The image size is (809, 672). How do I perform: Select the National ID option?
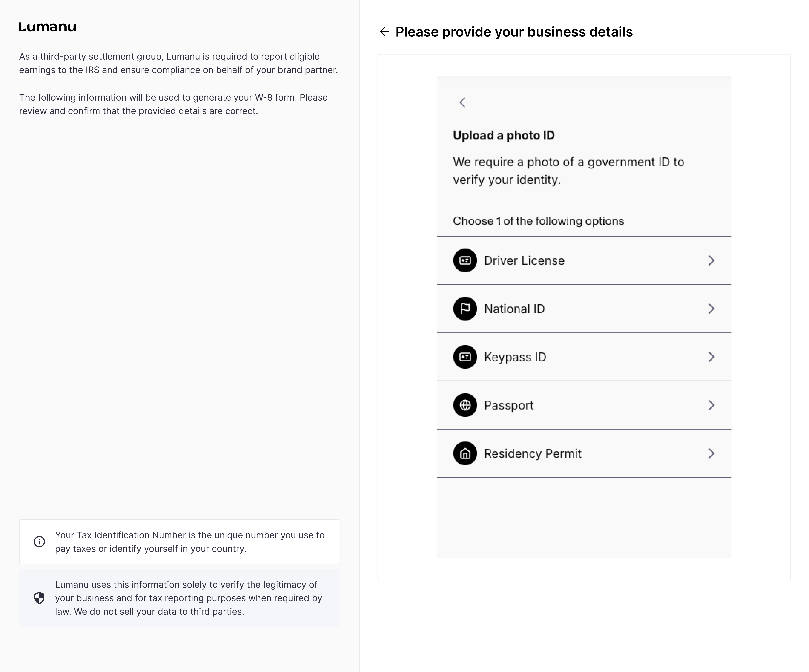point(514,309)
